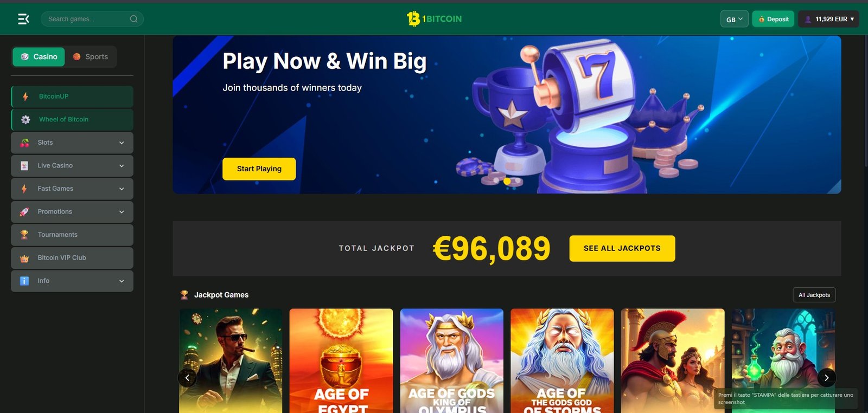Viewport: 868px width, 413px height.
Task: Collapse the sidebar with the hamburger icon
Action: [x=23, y=19]
